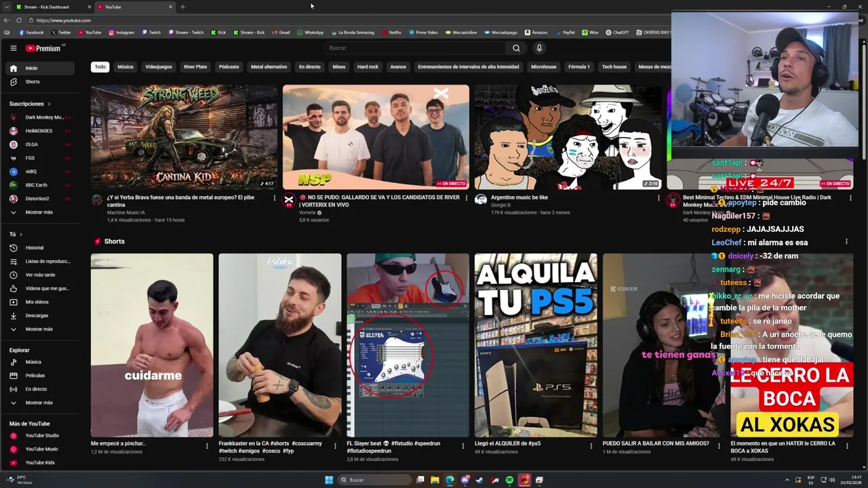Open the Argentine music be like title
This screenshot has height=488, width=868.
point(519,197)
